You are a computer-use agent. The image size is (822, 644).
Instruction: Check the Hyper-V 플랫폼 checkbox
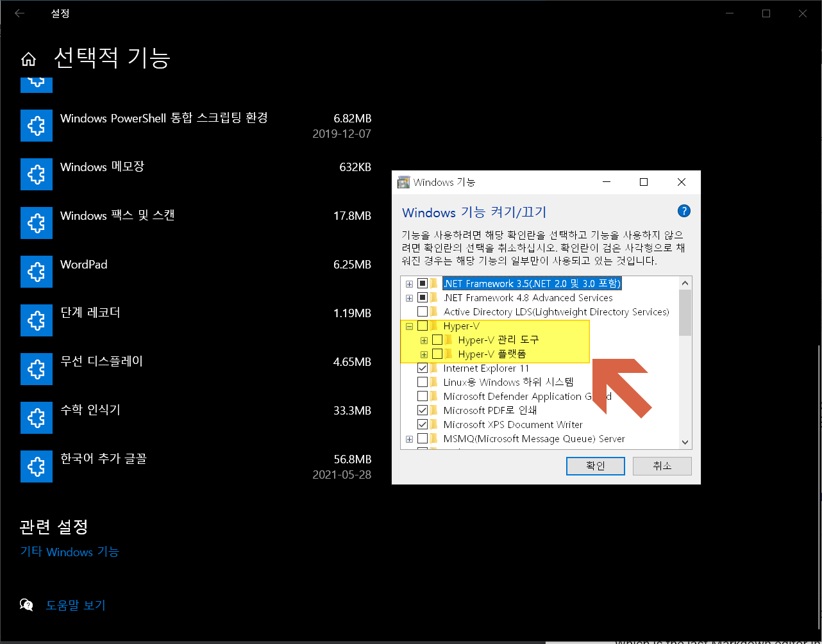437,354
